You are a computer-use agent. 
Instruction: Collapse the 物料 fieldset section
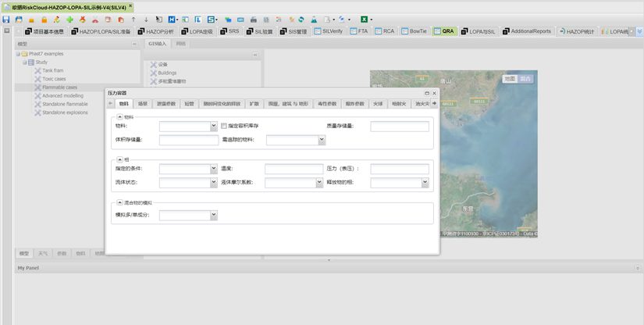119,116
